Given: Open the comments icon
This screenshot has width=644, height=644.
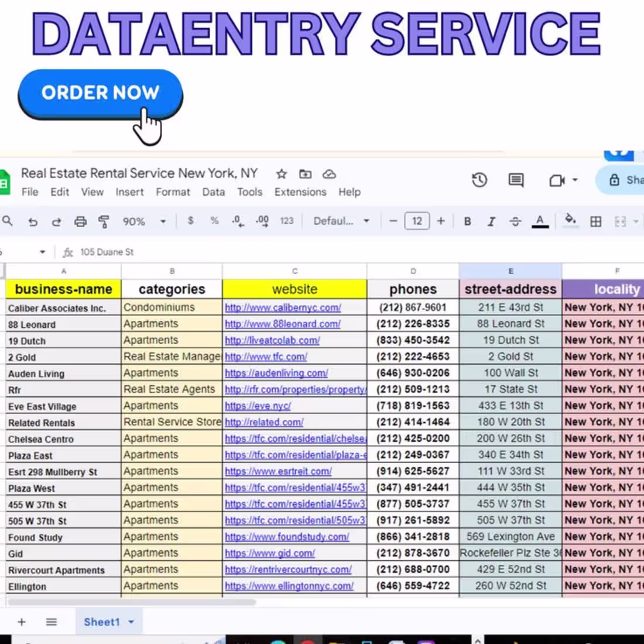Looking at the screenshot, I should click(x=516, y=180).
